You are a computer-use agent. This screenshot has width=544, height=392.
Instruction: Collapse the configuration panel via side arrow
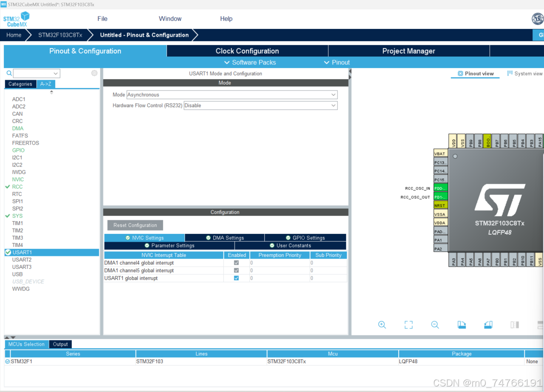(x=350, y=74)
